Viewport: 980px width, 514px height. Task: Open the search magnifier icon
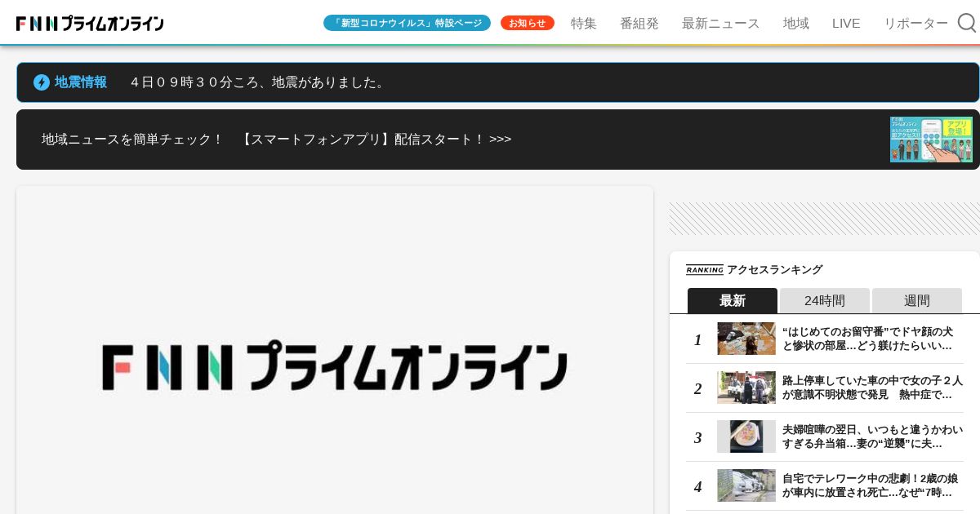(967, 23)
